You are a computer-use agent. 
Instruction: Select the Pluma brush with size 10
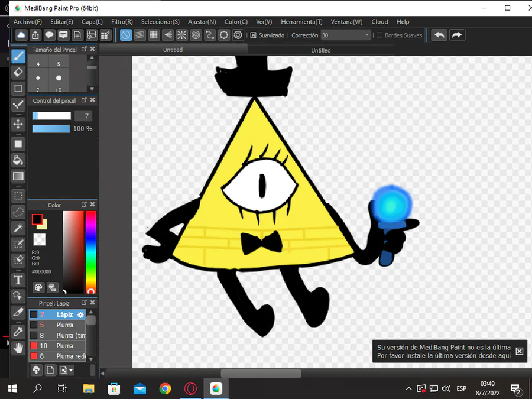coord(57,346)
